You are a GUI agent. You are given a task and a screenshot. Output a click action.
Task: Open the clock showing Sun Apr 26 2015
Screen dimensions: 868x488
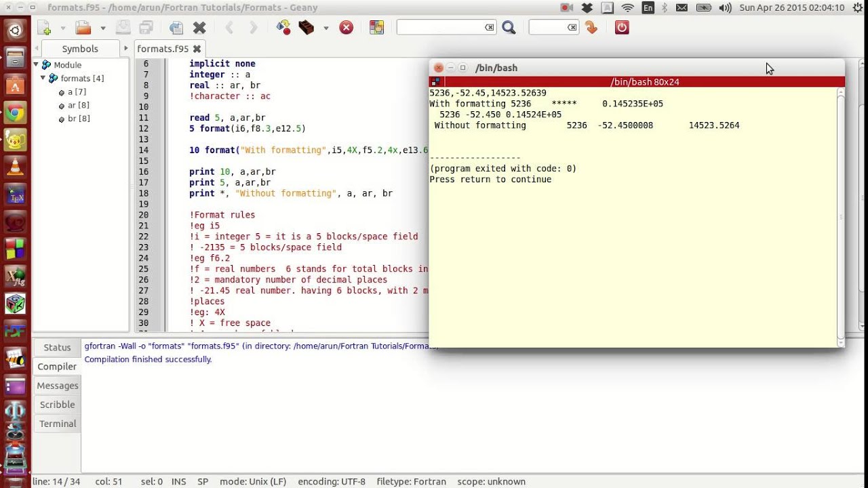(x=791, y=7)
